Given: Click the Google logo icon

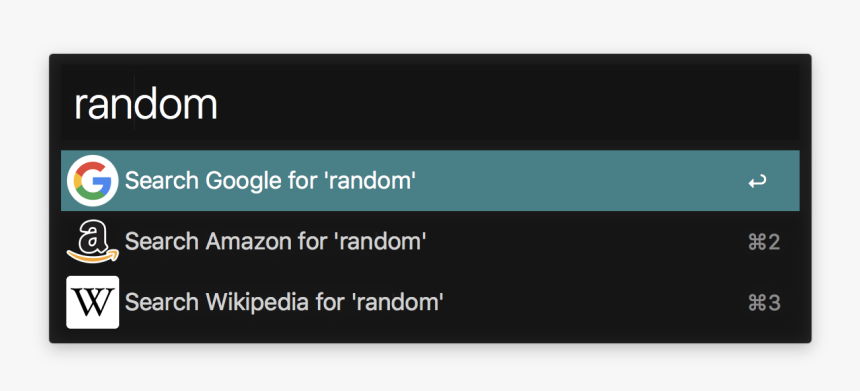Looking at the screenshot, I should 93,181.
